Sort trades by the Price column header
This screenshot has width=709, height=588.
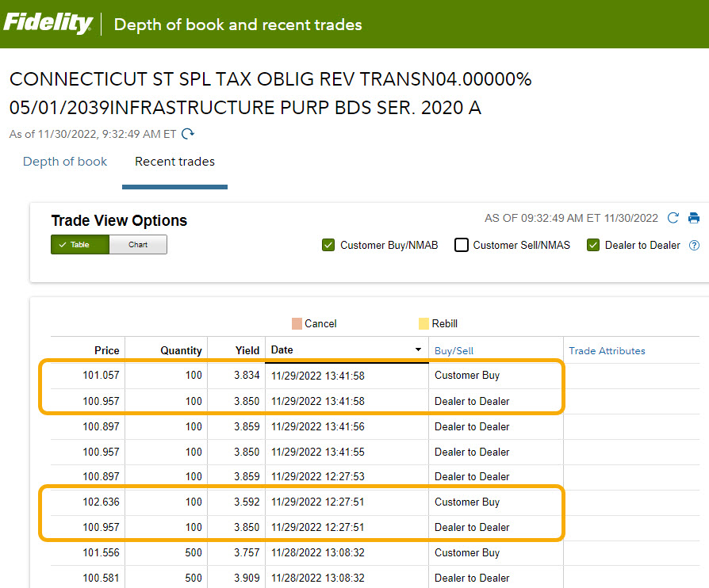click(x=106, y=350)
